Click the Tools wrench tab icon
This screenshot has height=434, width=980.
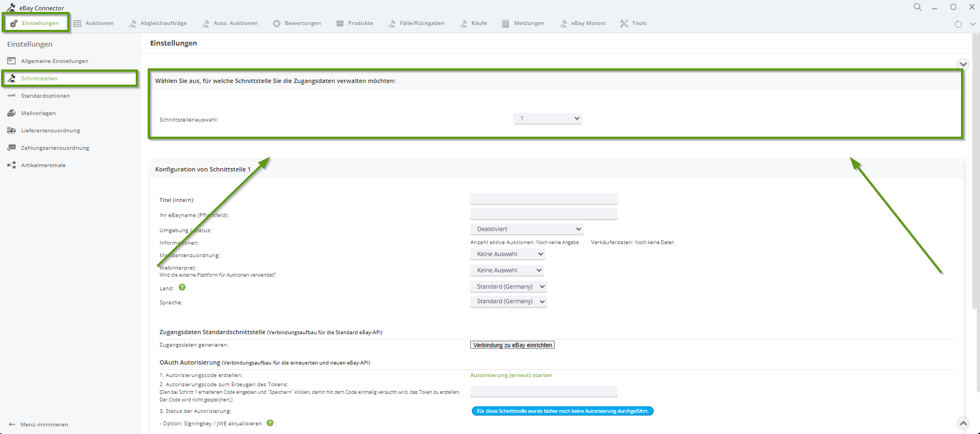coord(624,23)
